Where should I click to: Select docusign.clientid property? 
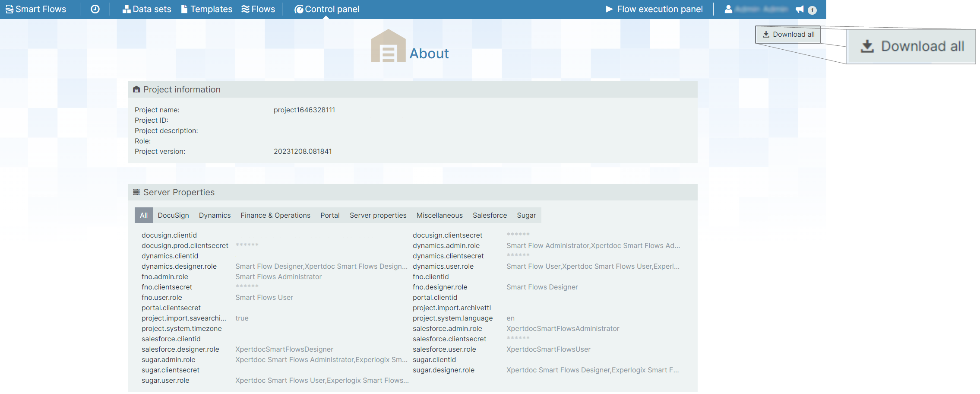[x=169, y=235]
